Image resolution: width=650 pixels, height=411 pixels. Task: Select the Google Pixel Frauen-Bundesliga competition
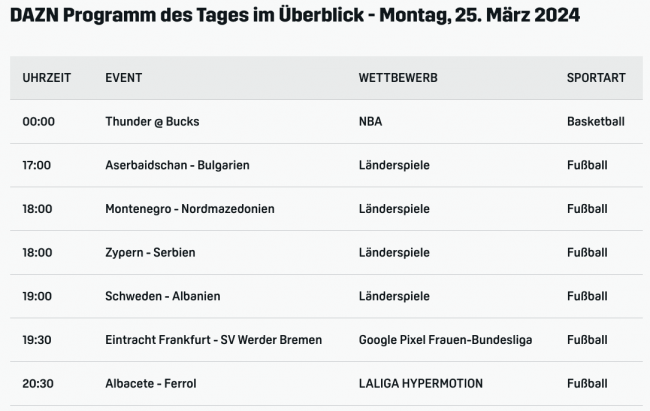point(445,340)
